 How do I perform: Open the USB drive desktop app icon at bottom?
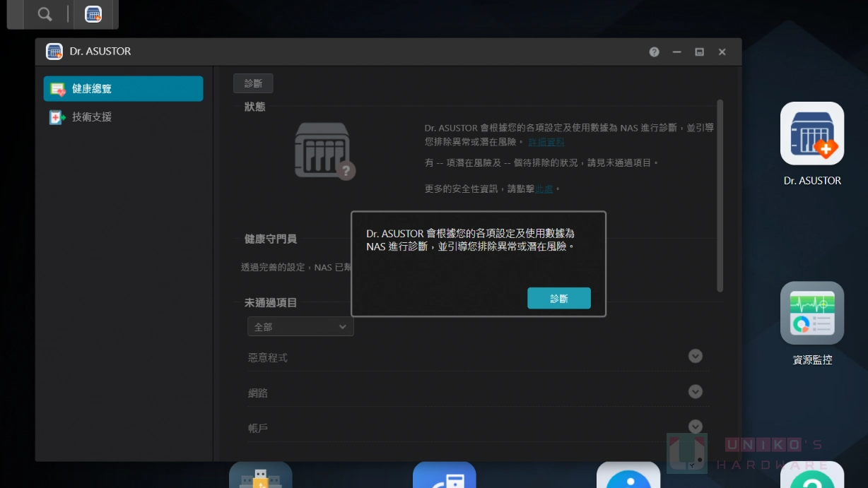pos(261,475)
